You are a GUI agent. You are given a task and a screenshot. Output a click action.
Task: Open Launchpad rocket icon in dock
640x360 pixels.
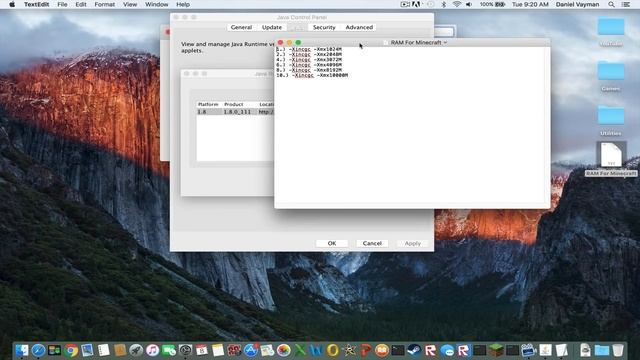click(136, 350)
